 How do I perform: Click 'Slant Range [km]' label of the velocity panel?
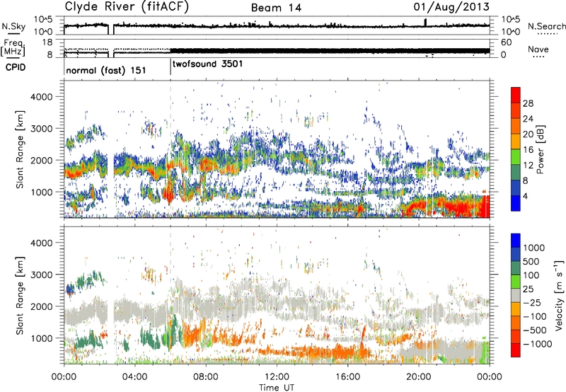(20, 295)
